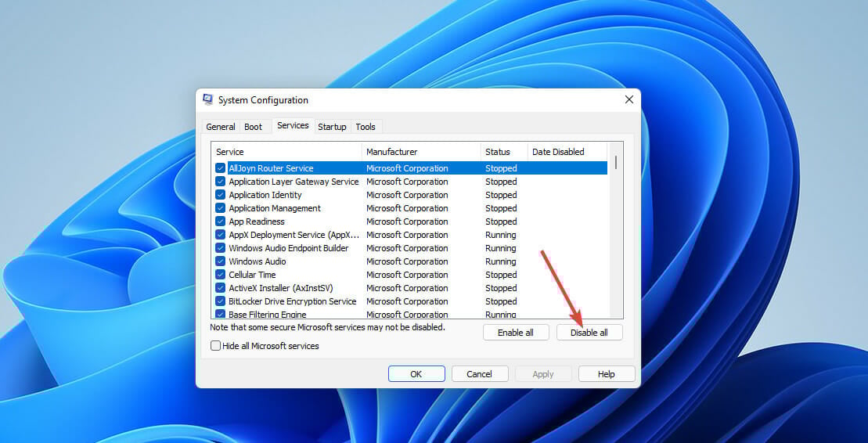Uncheck the Cellular Time checkbox
Viewport: 868px width, 443px height.
pyautogui.click(x=220, y=275)
